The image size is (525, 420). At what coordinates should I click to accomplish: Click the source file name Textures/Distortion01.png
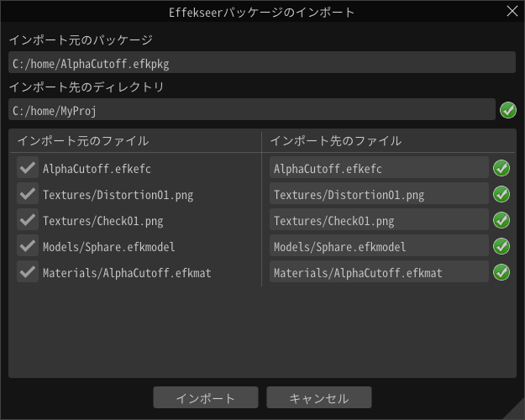point(118,195)
